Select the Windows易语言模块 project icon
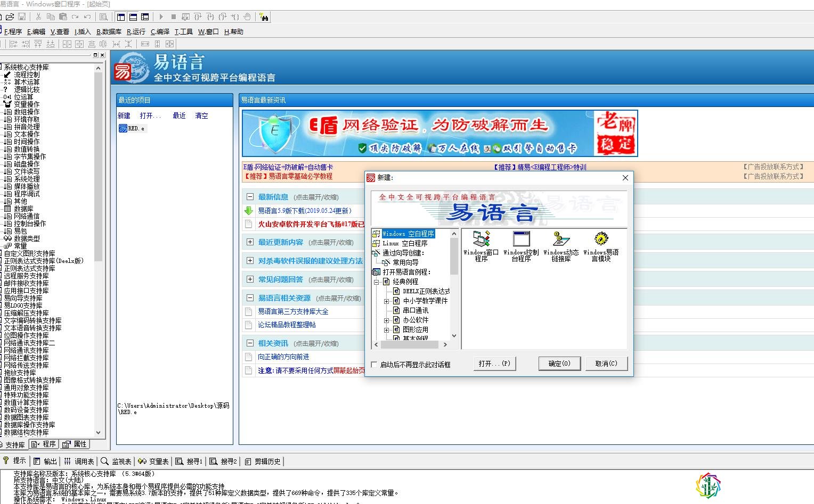 [601, 246]
